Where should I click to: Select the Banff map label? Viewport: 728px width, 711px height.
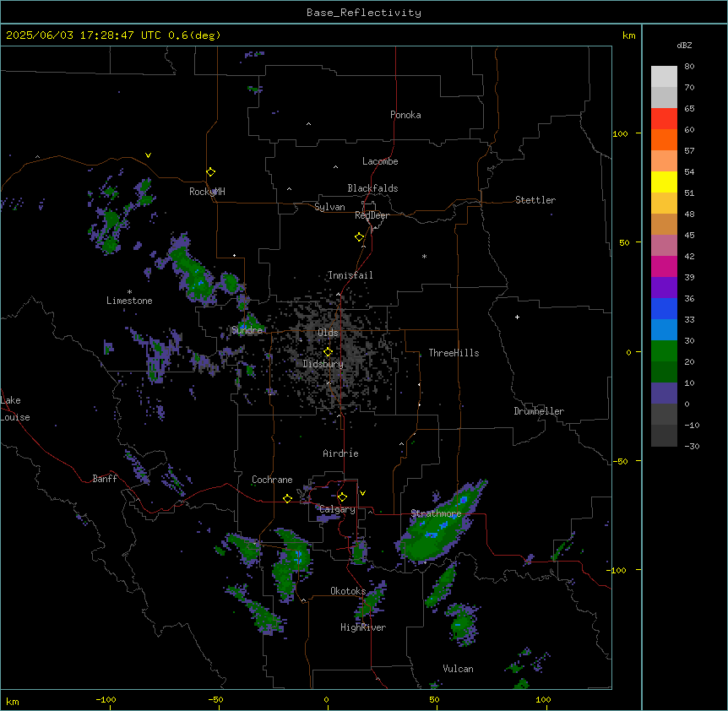pos(105,479)
